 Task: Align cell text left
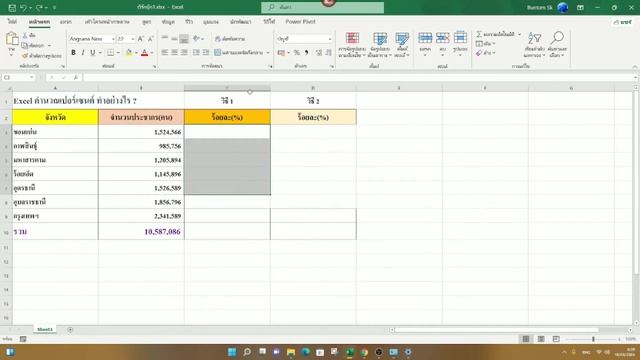[164, 53]
